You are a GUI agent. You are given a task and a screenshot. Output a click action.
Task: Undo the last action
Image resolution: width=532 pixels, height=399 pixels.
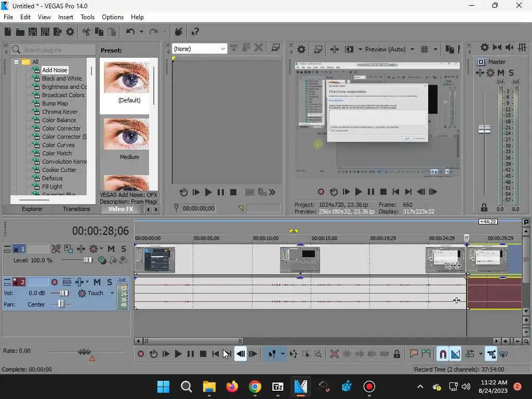(x=130, y=32)
